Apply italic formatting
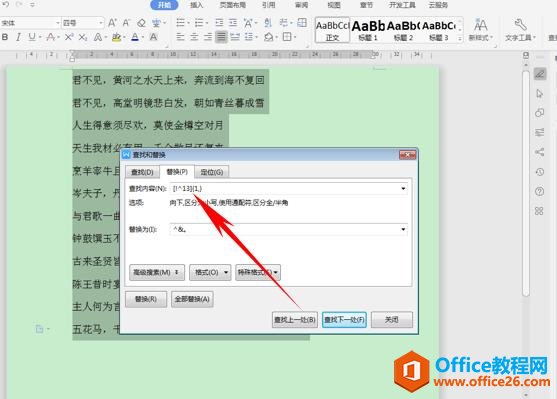The width and height of the screenshot is (557, 399). [x=18, y=37]
